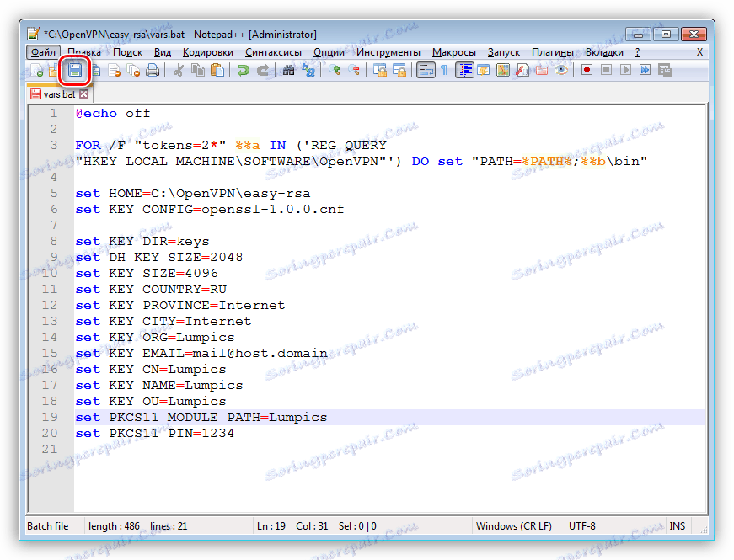The image size is (734, 560).
Task: Undo the last change with green arrow
Action: point(243,70)
